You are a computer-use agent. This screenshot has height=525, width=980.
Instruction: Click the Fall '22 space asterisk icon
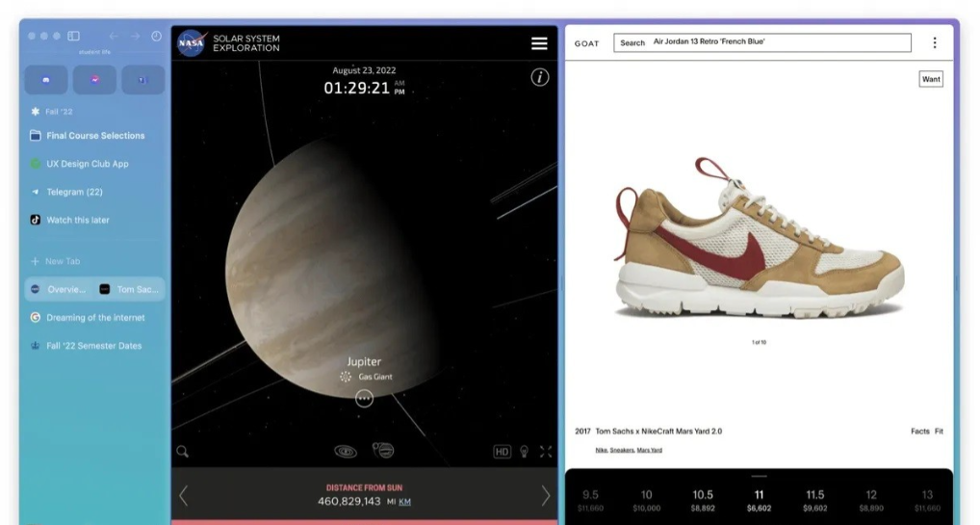35,112
